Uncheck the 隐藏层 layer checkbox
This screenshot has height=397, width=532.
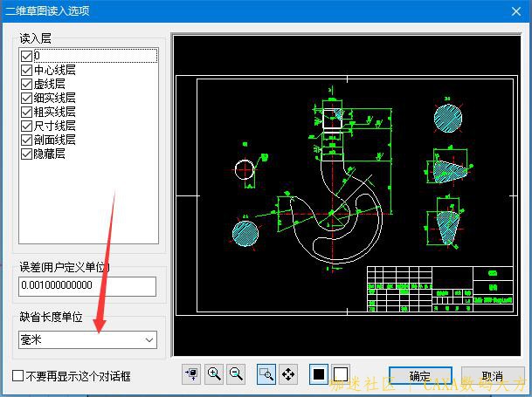coord(26,154)
